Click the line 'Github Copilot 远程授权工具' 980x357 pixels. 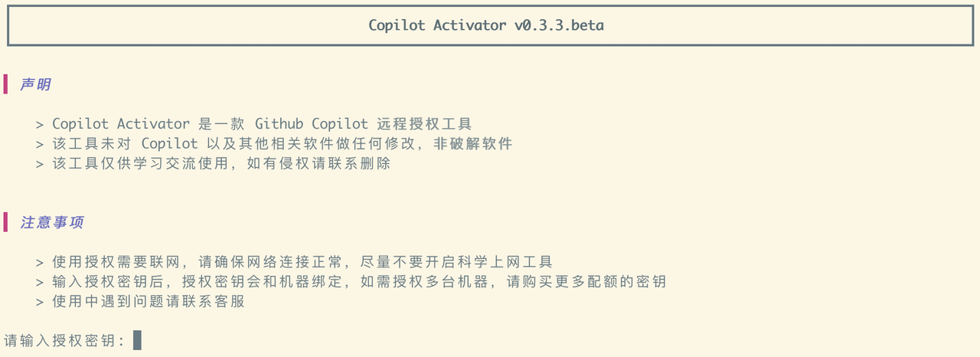click(x=364, y=123)
